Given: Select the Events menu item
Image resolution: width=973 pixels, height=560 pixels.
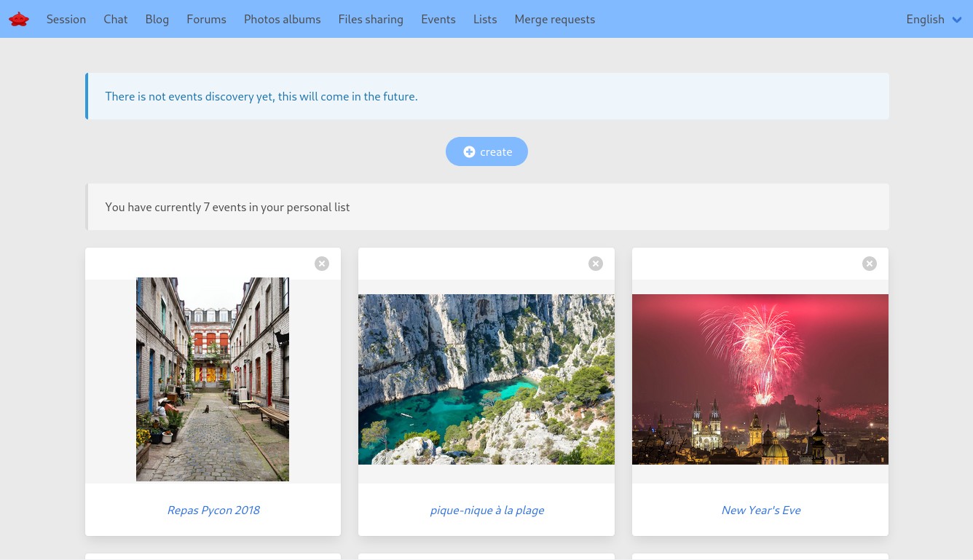Looking at the screenshot, I should (438, 19).
